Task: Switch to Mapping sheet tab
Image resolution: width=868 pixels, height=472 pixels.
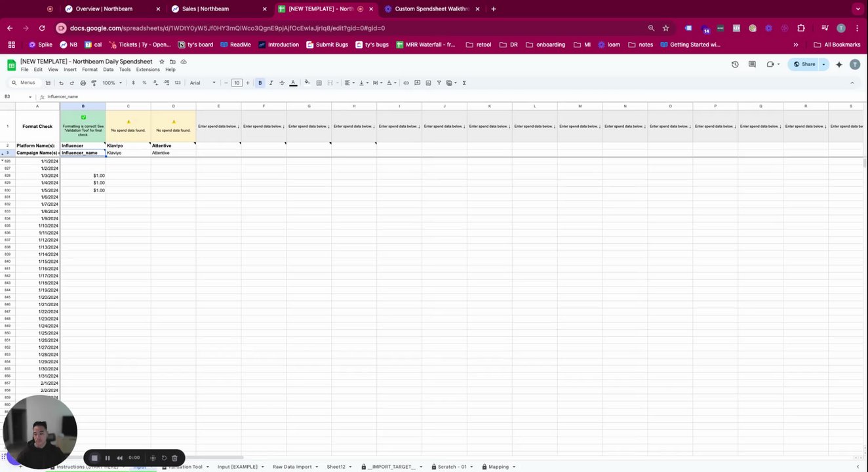Action: tap(498, 467)
